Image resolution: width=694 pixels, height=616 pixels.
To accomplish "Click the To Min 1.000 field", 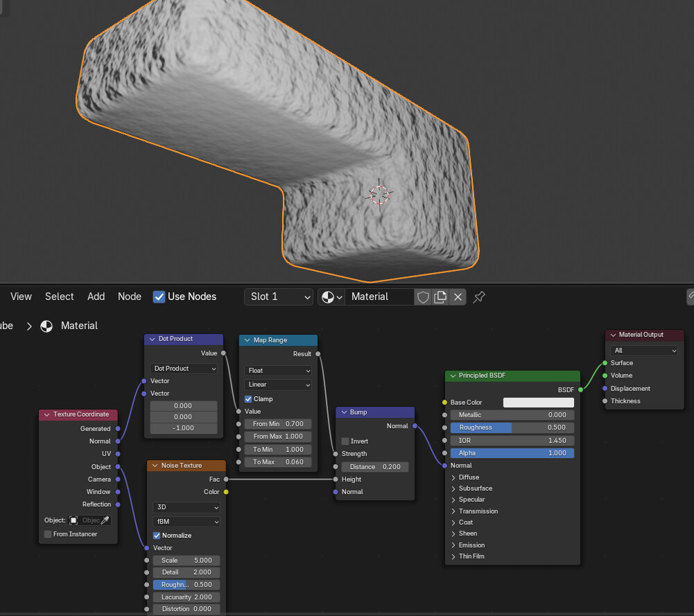I will [x=278, y=450].
